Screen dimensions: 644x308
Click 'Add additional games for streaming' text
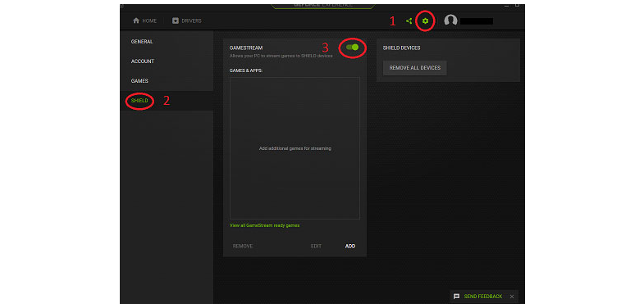[x=295, y=148]
